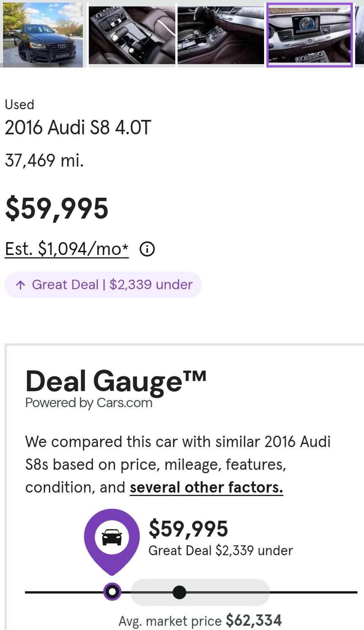This screenshot has width=364, height=630.
Task: Click the info icon beside monthly estimate
Action: (147, 249)
